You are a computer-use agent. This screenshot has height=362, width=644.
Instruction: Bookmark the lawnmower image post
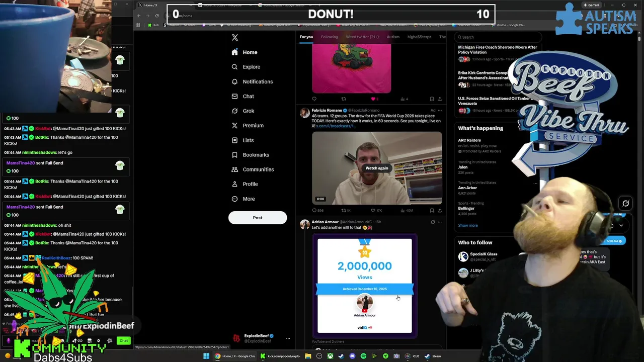(432, 99)
